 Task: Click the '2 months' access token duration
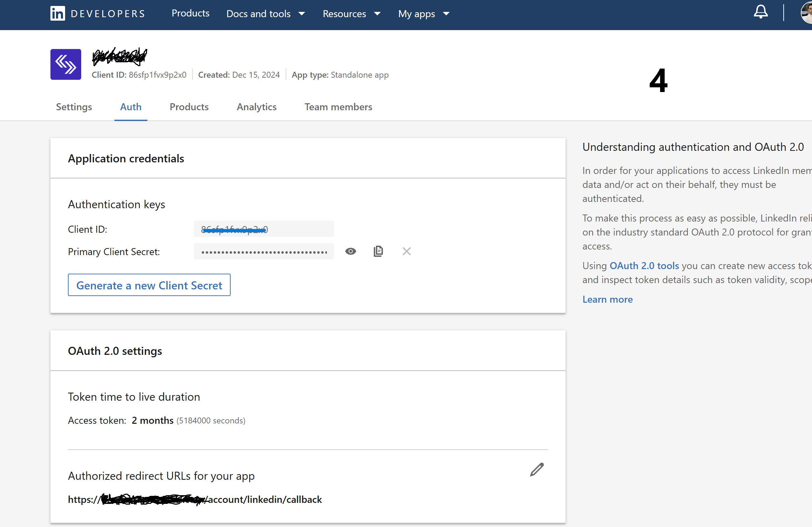pos(153,421)
